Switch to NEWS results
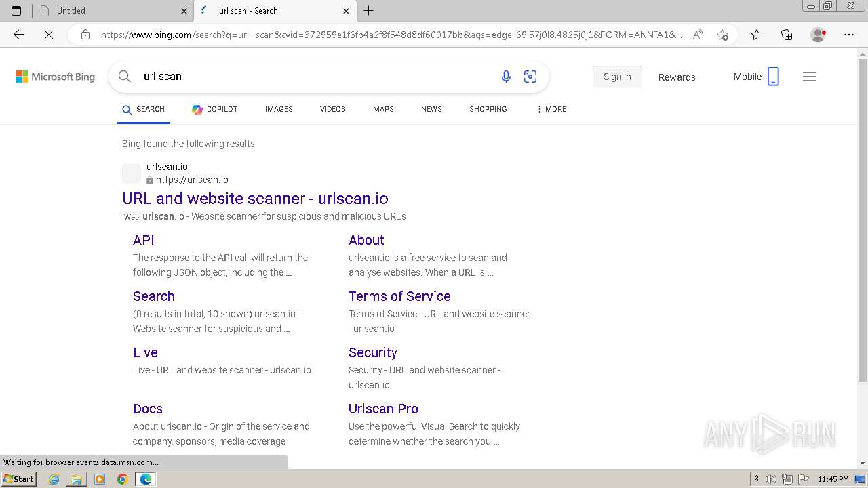The height and width of the screenshot is (488, 868). [x=431, y=109]
